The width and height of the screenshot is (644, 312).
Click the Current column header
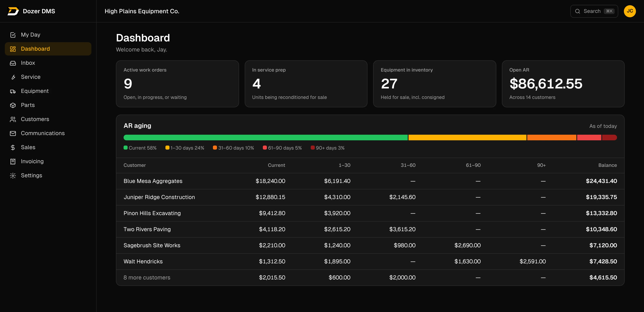tap(276, 165)
